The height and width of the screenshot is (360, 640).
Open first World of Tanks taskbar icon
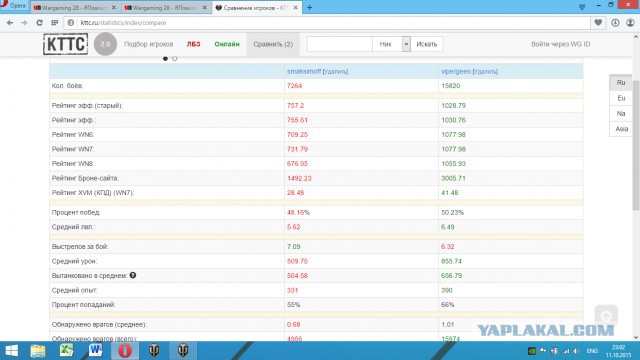154,351
